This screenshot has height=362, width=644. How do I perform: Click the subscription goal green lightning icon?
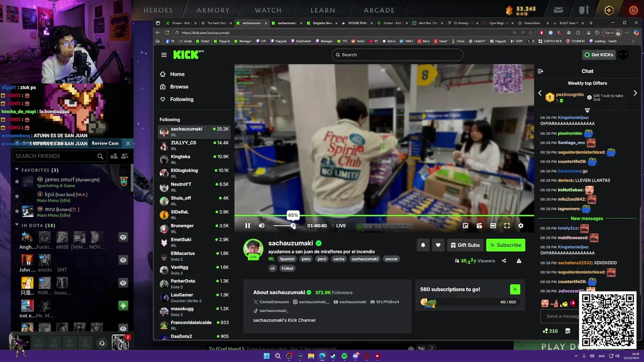515,289
